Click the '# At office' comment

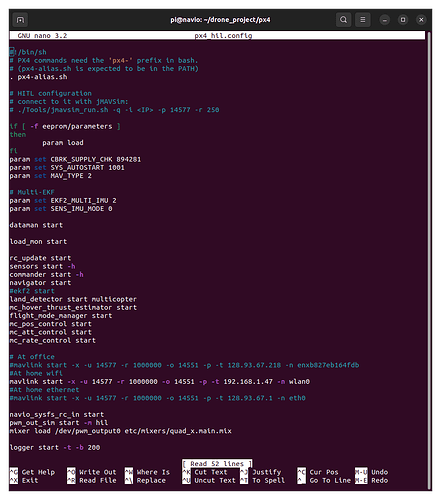32,357
